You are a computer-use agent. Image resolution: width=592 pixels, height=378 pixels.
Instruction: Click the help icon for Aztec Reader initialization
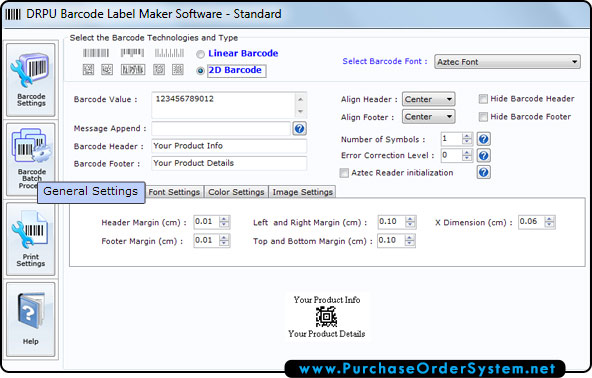pos(484,173)
